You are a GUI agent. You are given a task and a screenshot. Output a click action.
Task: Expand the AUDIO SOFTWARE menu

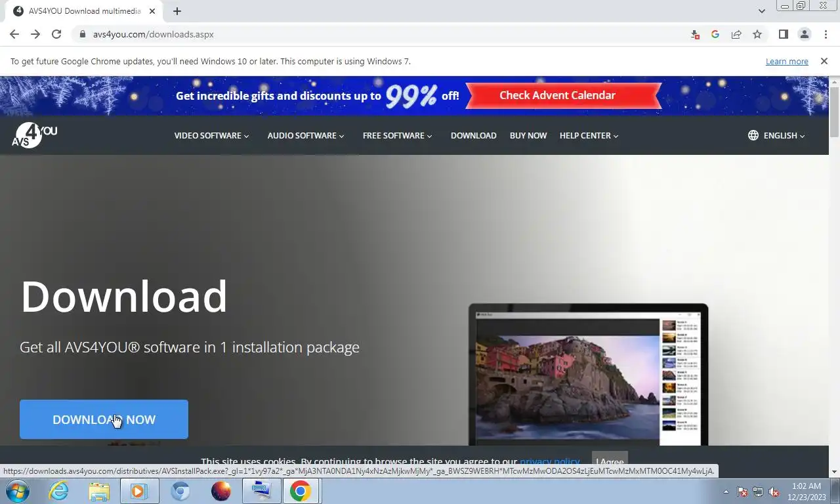[306, 135]
